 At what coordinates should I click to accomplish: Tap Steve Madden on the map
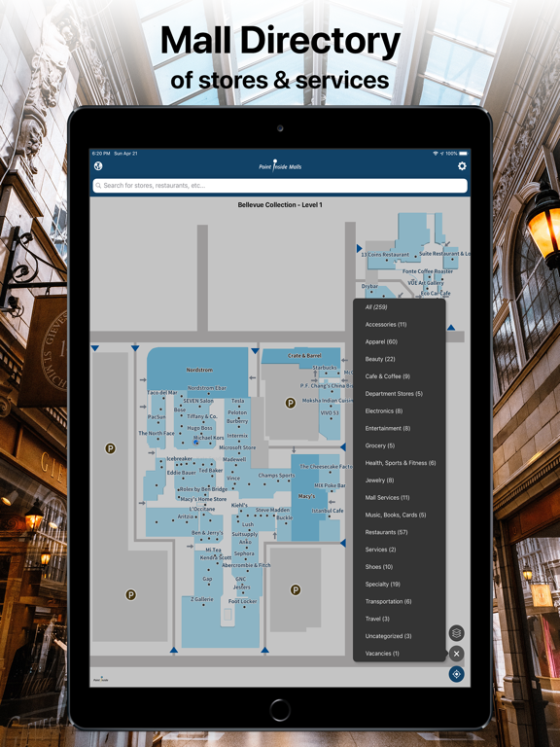click(x=272, y=510)
